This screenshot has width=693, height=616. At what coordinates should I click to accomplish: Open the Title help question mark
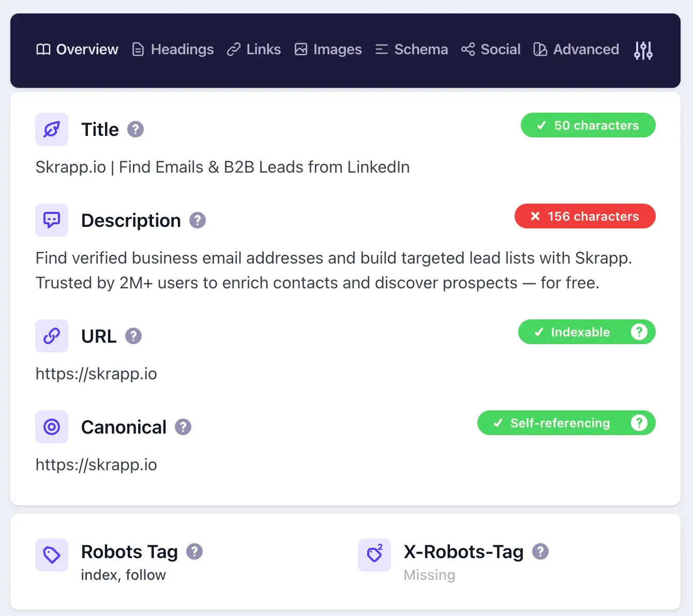[x=135, y=129]
